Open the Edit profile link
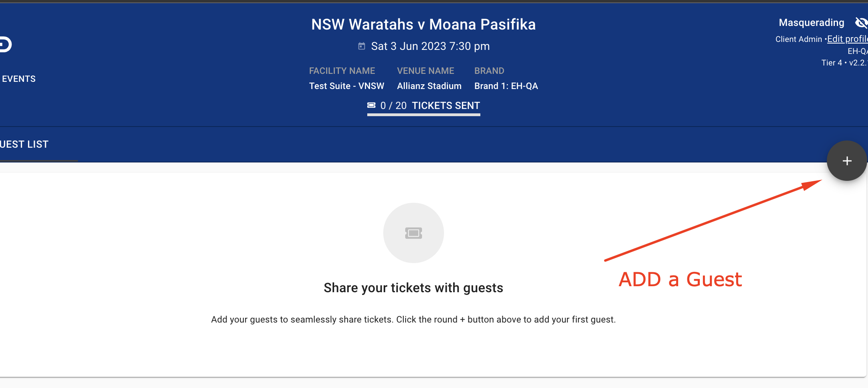Viewport: 868px width, 388px height. click(x=847, y=39)
